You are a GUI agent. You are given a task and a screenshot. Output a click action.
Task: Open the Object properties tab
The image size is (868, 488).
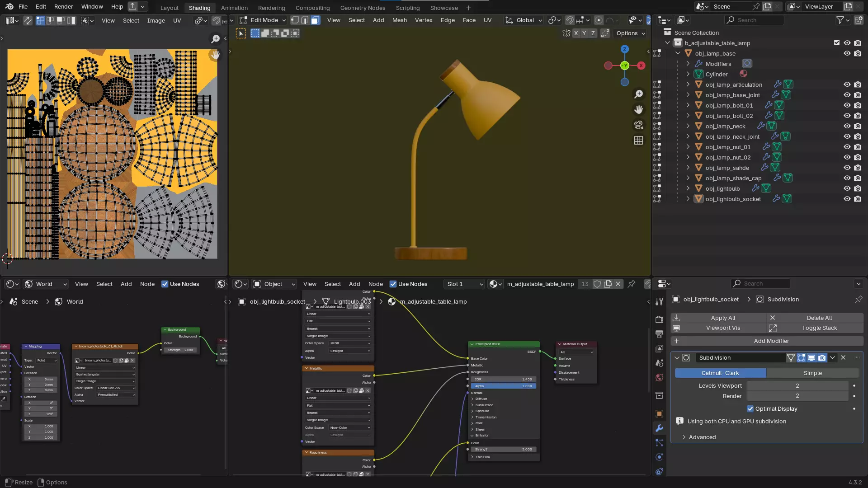(x=659, y=413)
